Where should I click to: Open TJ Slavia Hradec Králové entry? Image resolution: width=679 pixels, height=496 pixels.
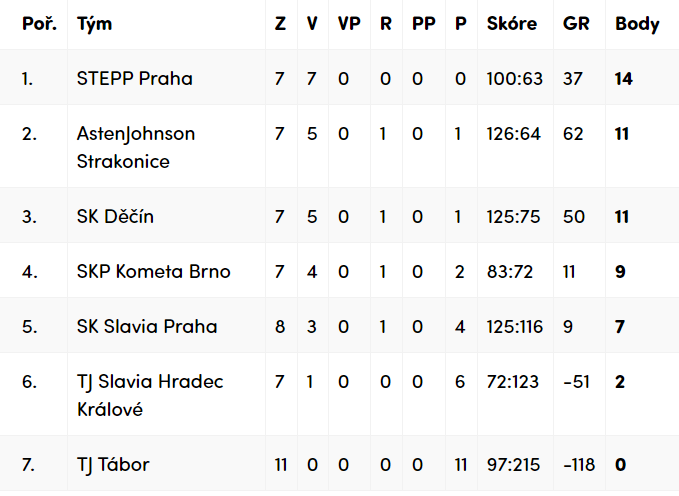point(150,395)
